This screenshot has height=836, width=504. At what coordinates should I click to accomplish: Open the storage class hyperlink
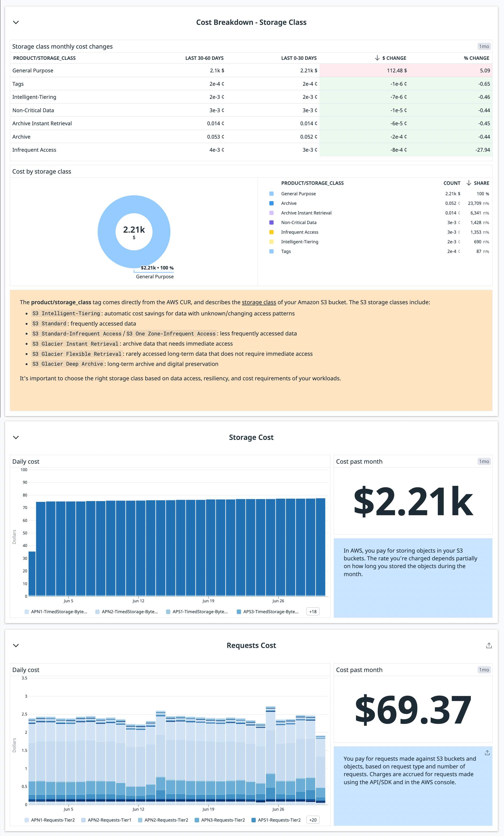[259, 302]
